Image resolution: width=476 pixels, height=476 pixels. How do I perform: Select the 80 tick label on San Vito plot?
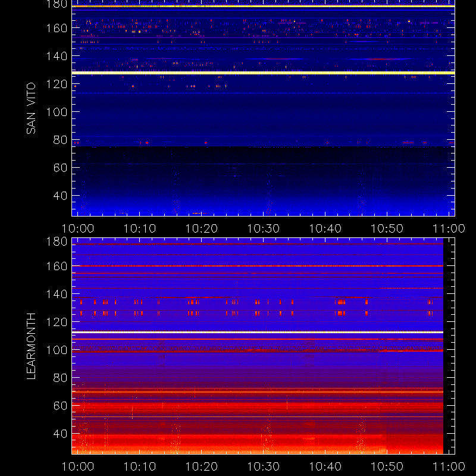(60, 140)
